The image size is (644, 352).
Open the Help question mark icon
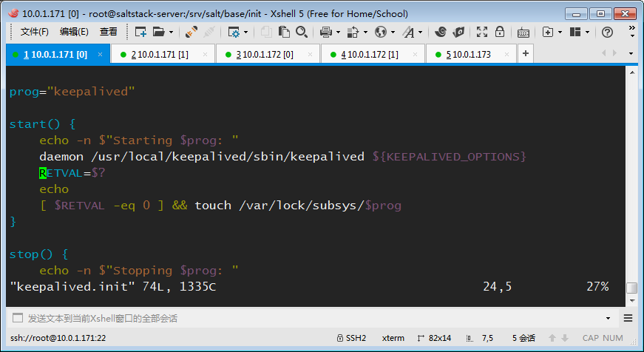coord(607,32)
